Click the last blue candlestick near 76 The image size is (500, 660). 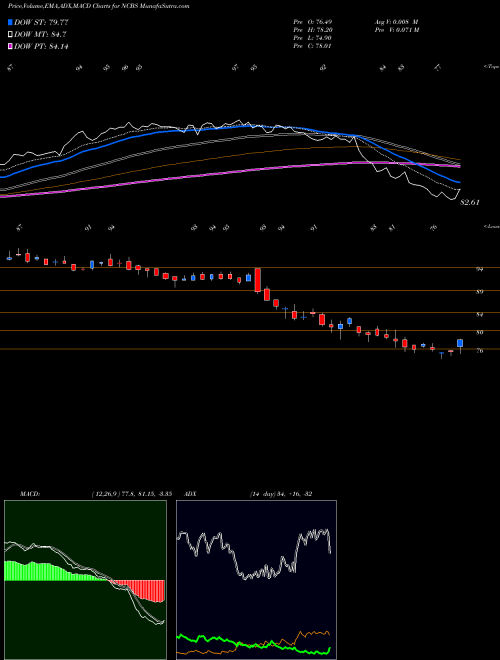click(x=460, y=343)
